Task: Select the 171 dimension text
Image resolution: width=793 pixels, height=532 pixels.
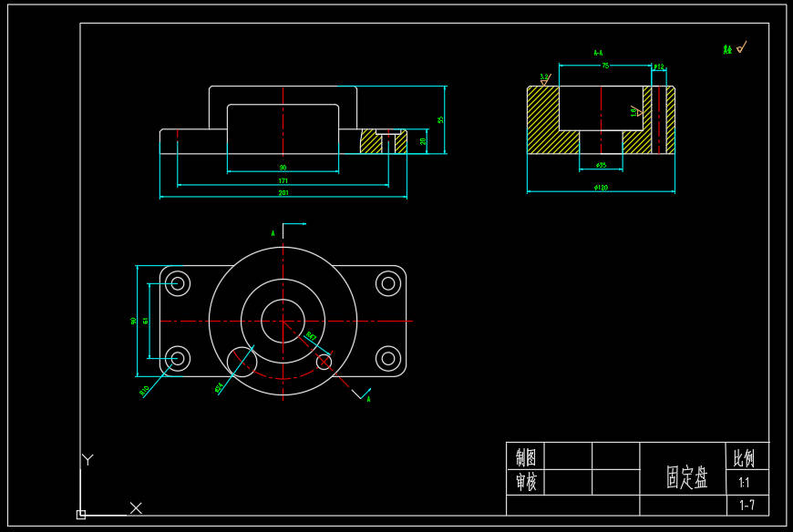Action: pyautogui.click(x=283, y=181)
